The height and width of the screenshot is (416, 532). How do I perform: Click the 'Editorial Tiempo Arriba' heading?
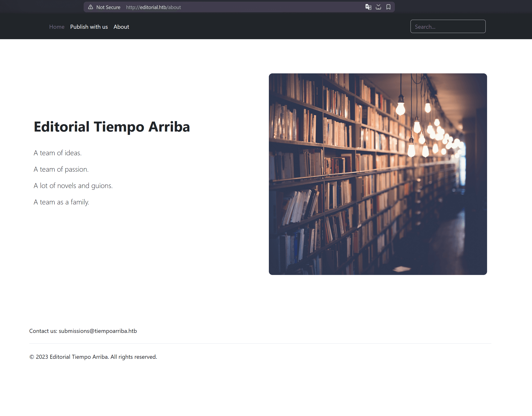coord(112,127)
